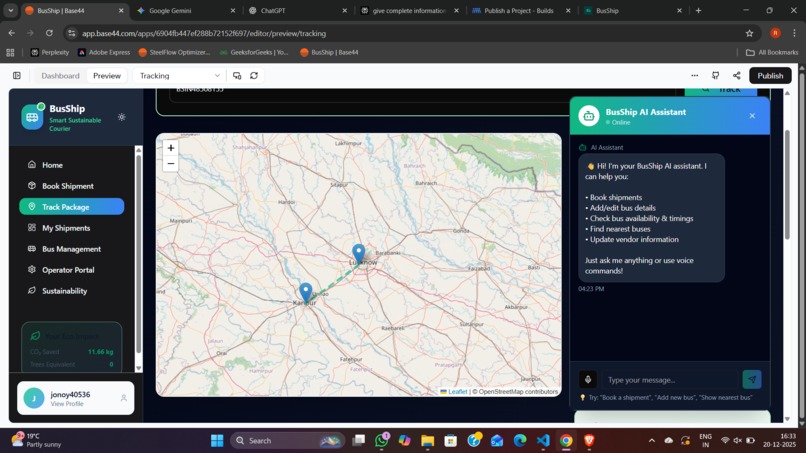806x453 pixels.
Task: Click the Track search button
Action: pos(721,90)
